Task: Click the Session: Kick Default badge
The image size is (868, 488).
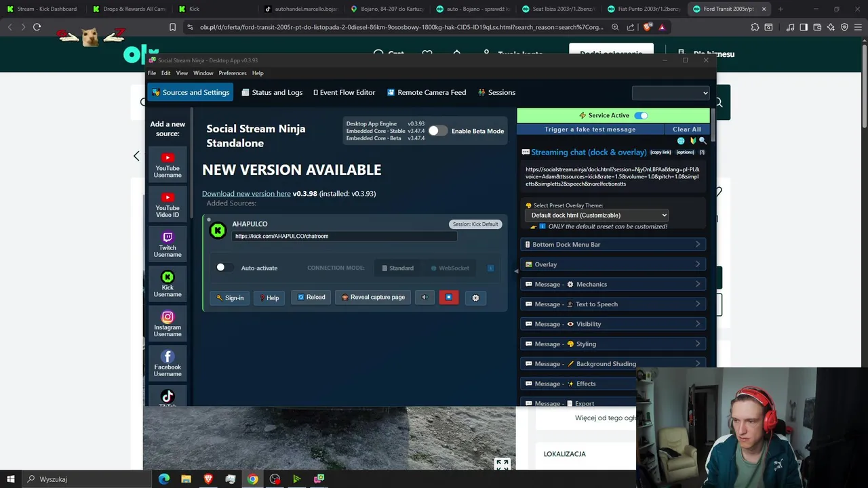Action: point(475,224)
